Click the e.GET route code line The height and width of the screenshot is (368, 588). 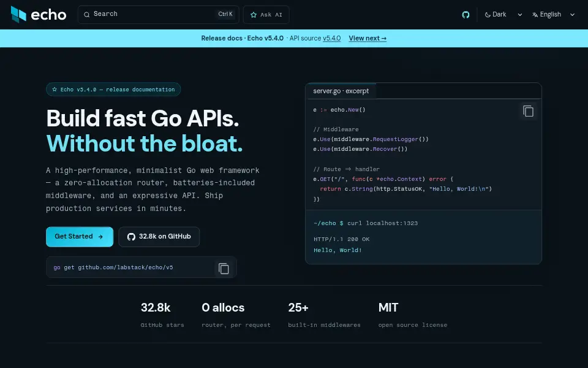(x=383, y=179)
